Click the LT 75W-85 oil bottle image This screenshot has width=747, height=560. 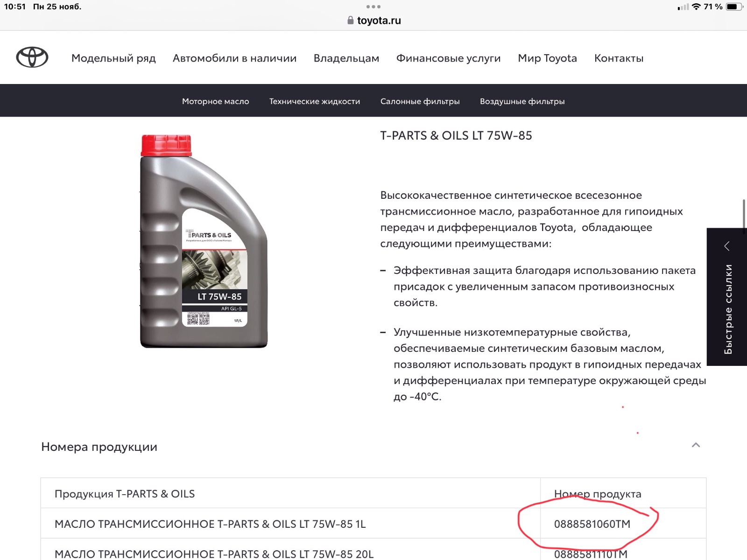click(x=204, y=241)
